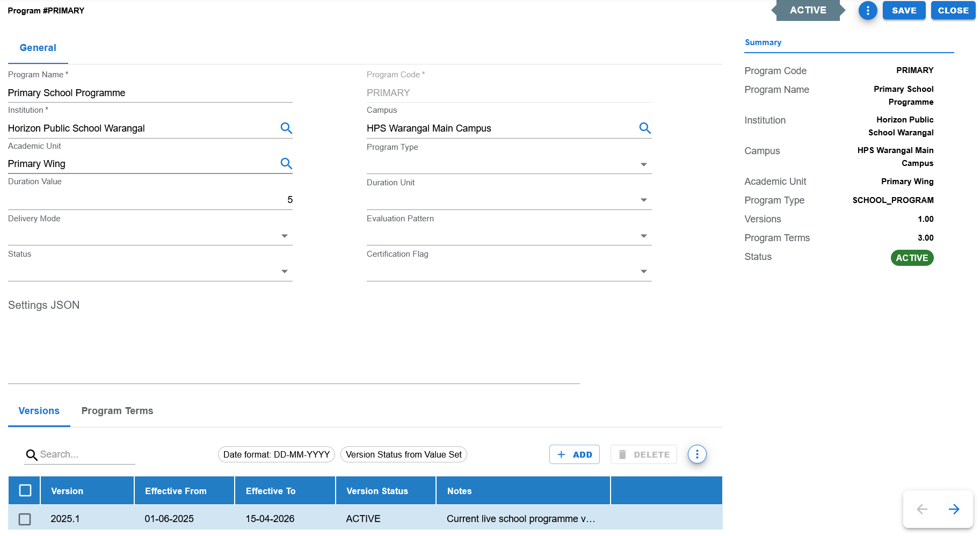Click the Institution field text

pos(76,128)
